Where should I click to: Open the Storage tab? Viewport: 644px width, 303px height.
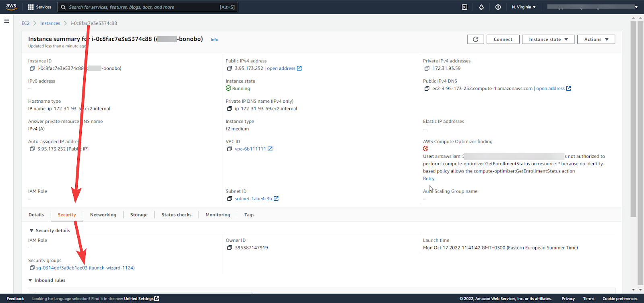coord(139,215)
